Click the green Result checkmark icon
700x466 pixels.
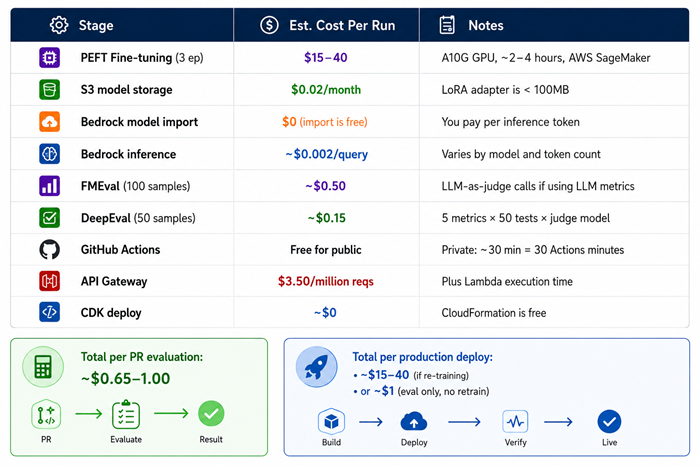[211, 414]
